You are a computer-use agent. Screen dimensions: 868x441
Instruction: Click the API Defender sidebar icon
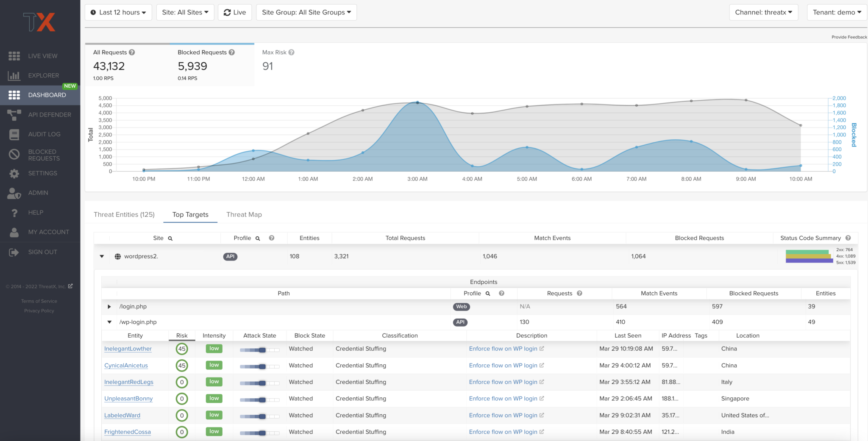coord(14,115)
